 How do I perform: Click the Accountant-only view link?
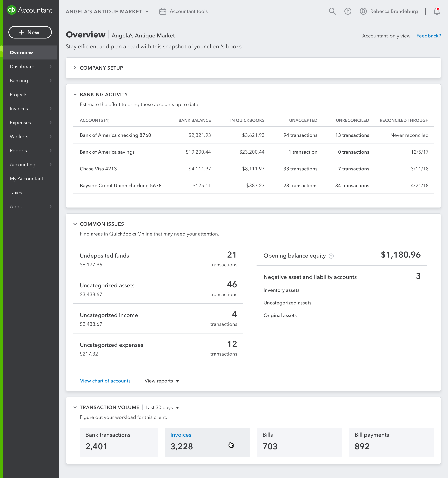tap(386, 36)
